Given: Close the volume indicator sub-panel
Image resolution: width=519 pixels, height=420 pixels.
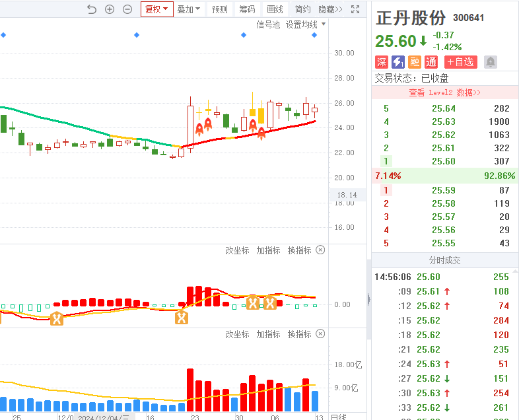Looking at the screenshot, I should [x=320, y=334].
